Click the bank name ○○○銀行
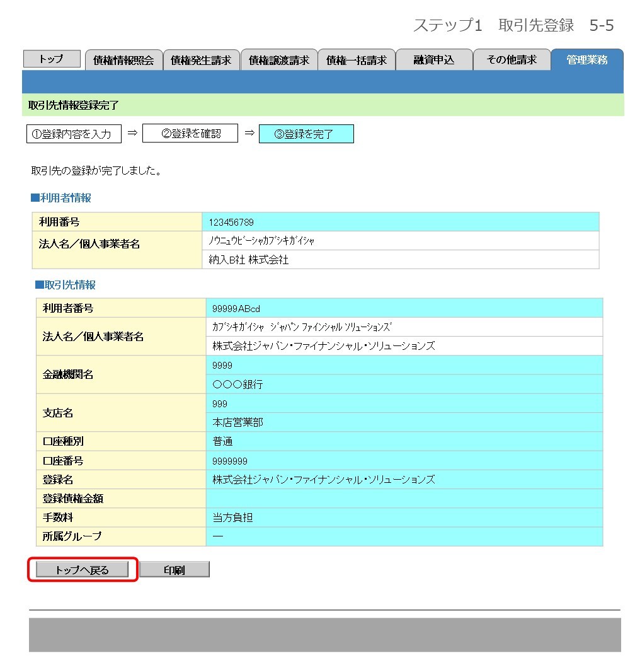635x672 pixels. coord(237,385)
